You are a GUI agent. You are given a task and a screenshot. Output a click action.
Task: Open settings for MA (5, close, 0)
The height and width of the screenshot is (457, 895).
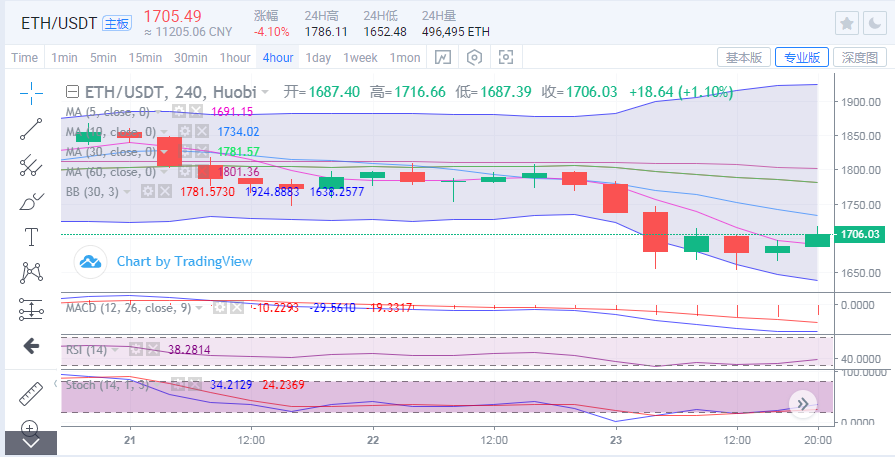(x=179, y=112)
